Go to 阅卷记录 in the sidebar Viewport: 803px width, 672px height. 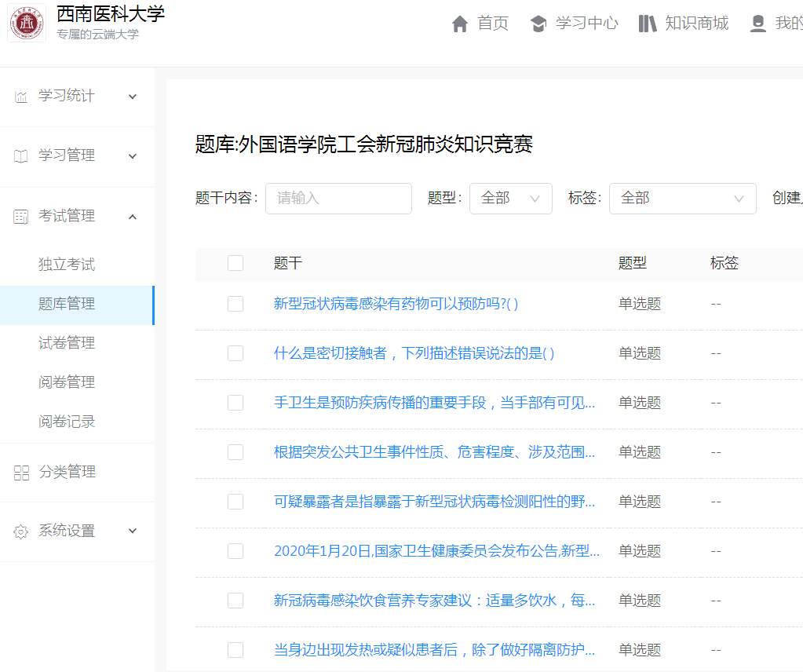pos(67,422)
